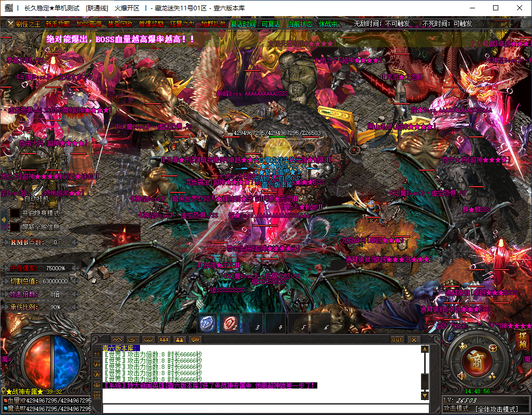This screenshot has height=415, width=532.
Task: Click the 无敌时间: 不可触发 status
Action: pos(382,24)
